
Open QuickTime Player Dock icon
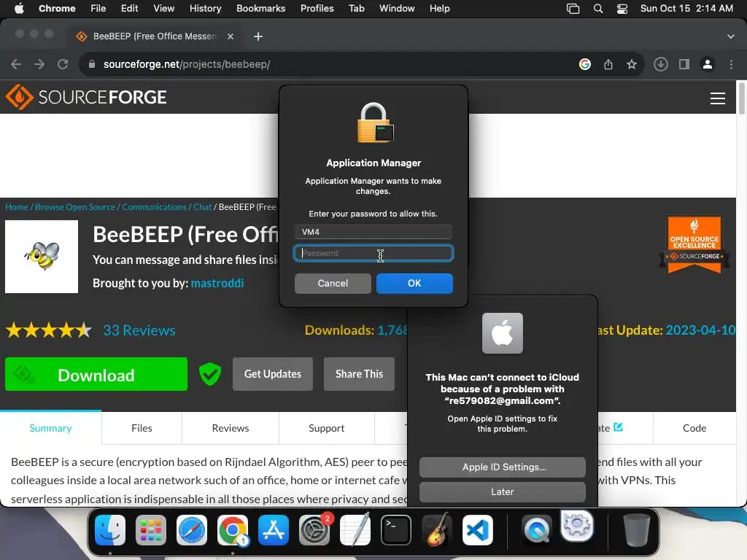536,530
